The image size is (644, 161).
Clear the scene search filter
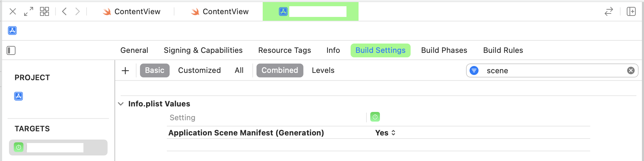[x=631, y=70]
